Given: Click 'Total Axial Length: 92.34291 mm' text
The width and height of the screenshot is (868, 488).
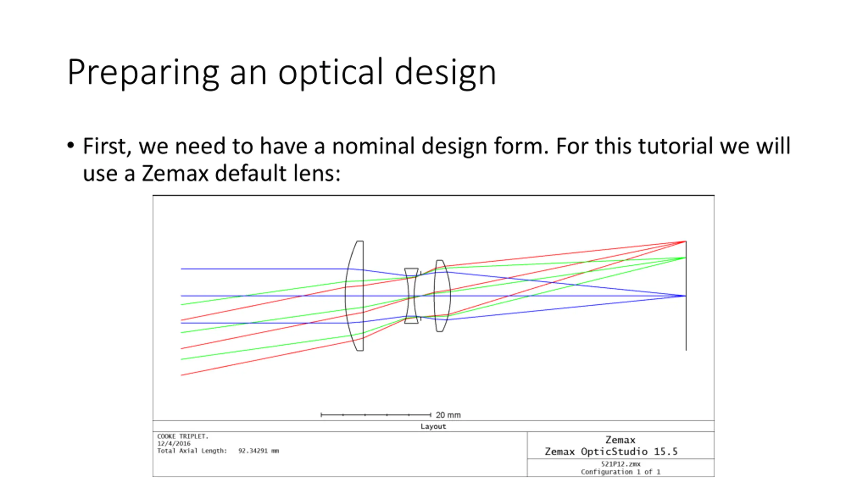Looking at the screenshot, I should (x=218, y=451).
